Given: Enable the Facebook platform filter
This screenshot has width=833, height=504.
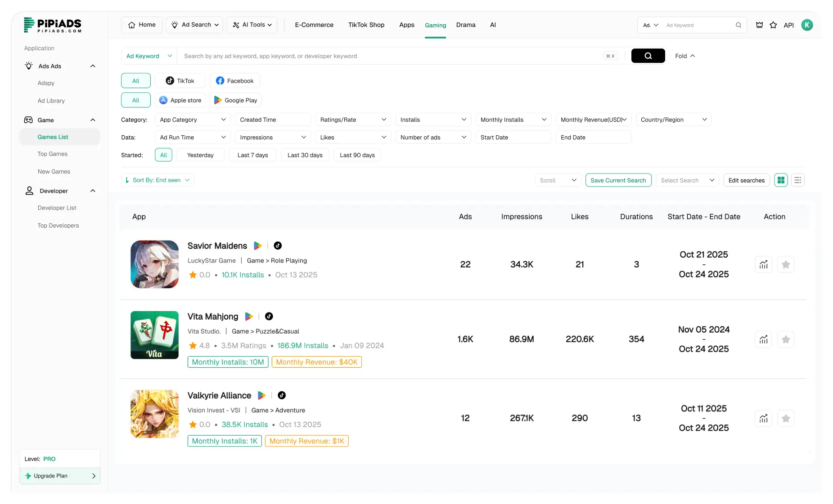Looking at the screenshot, I should pos(235,80).
